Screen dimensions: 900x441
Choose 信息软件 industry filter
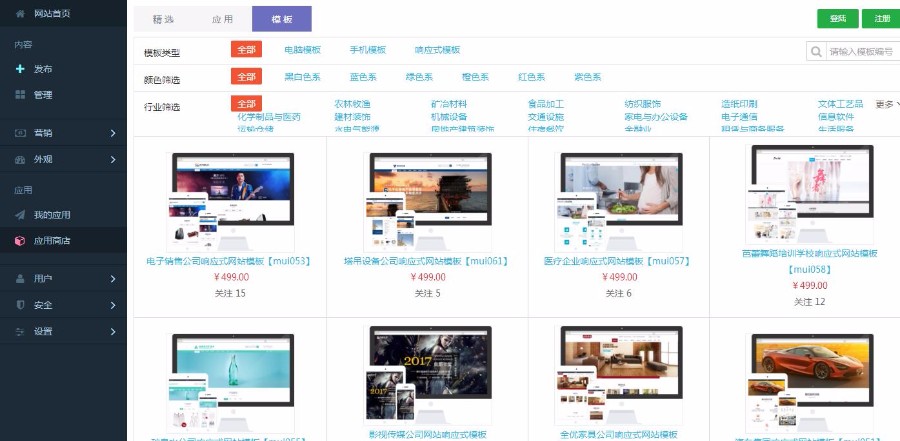pyautogui.click(x=836, y=117)
